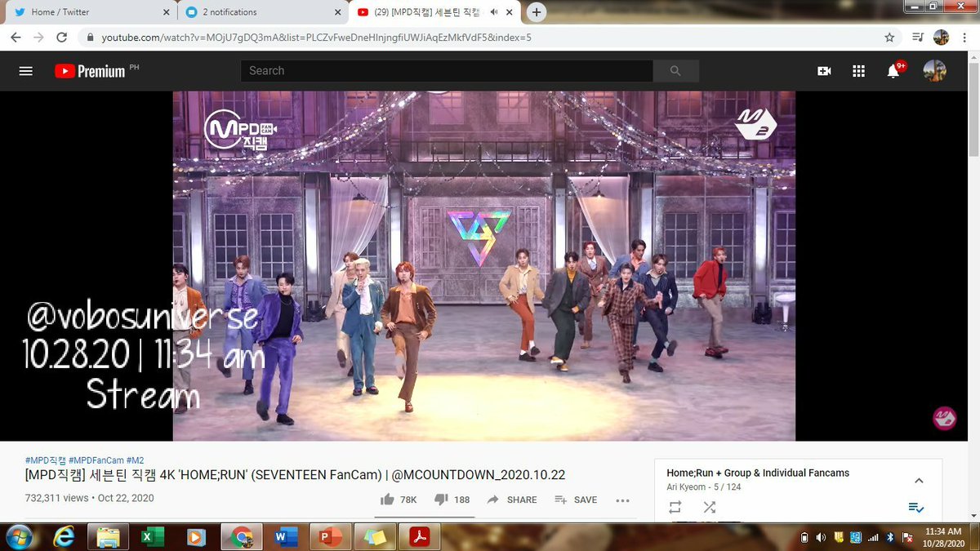Open Excel from taskbar

[x=152, y=537]
